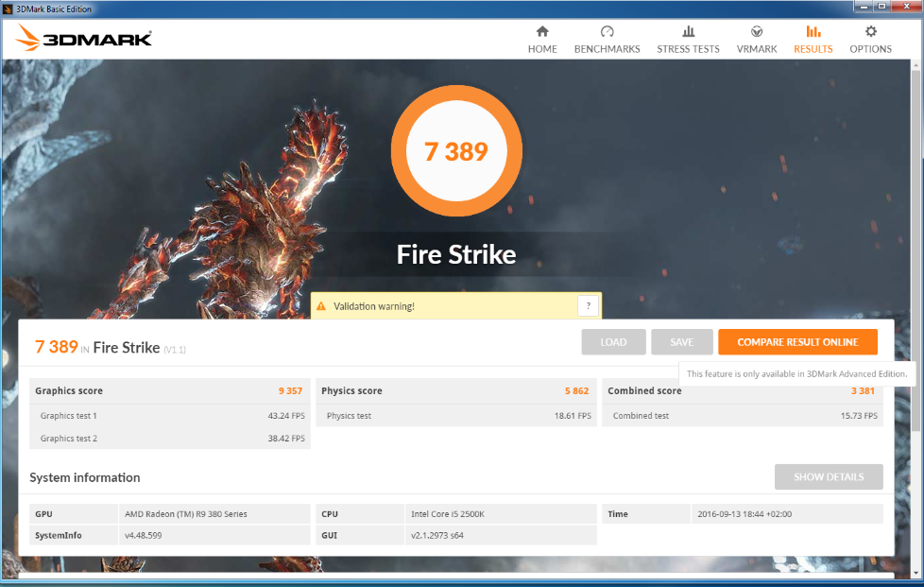Click the Stress Tests bar chart icon

pos(689,31)
